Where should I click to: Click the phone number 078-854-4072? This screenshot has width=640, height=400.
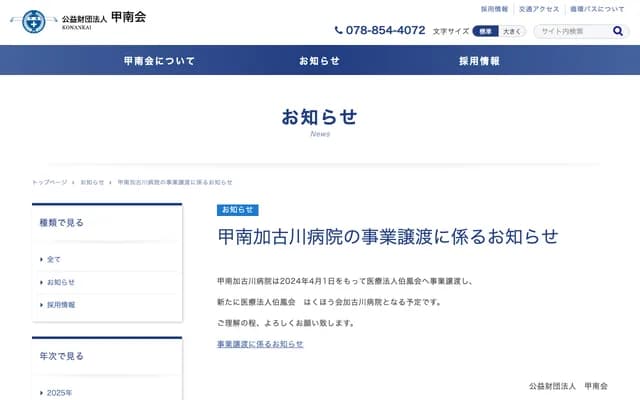385,30
